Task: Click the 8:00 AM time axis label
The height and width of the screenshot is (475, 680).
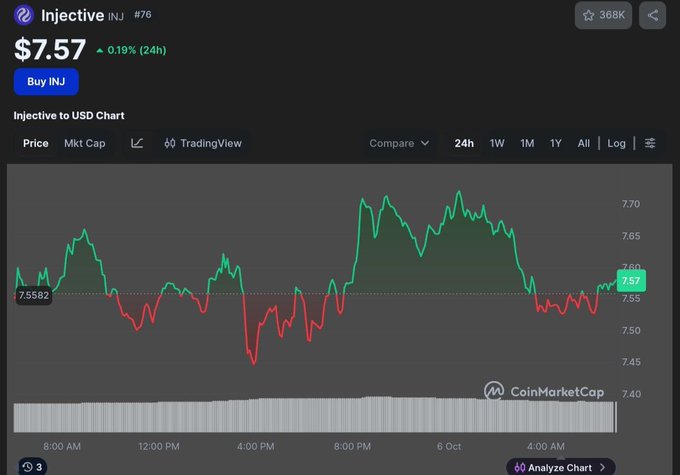Action: coord(62,446)
